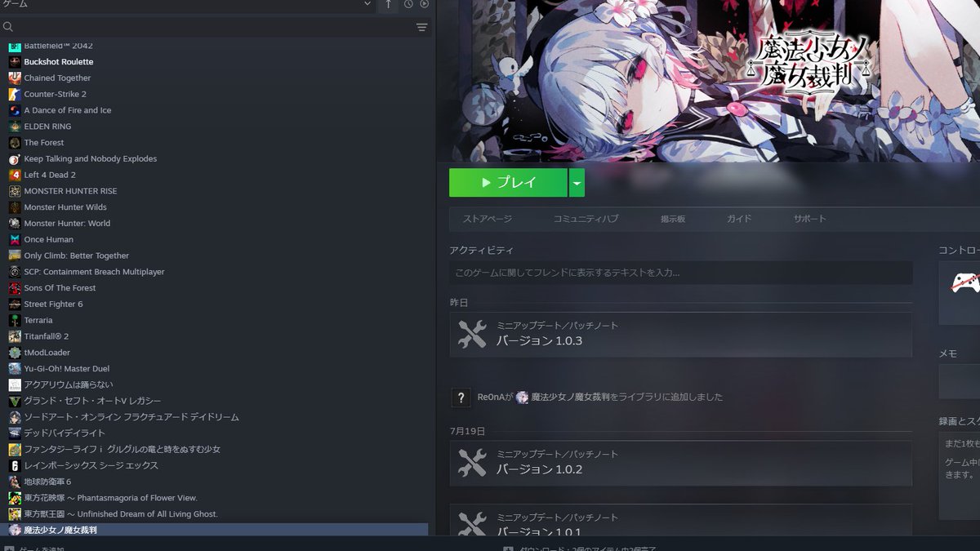Screen dimensions: 980x551
Task: Click the green プレイ button
Action: (x=508, y=183)
